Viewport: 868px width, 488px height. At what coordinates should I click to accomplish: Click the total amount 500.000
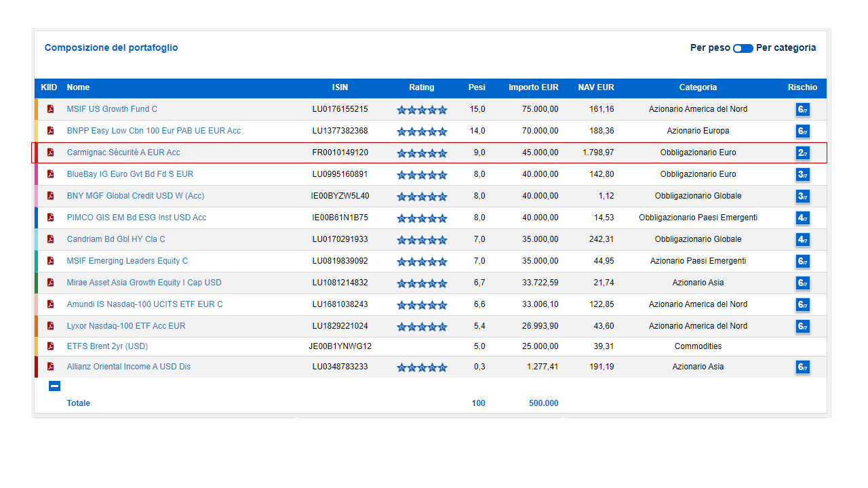point(544,403)
